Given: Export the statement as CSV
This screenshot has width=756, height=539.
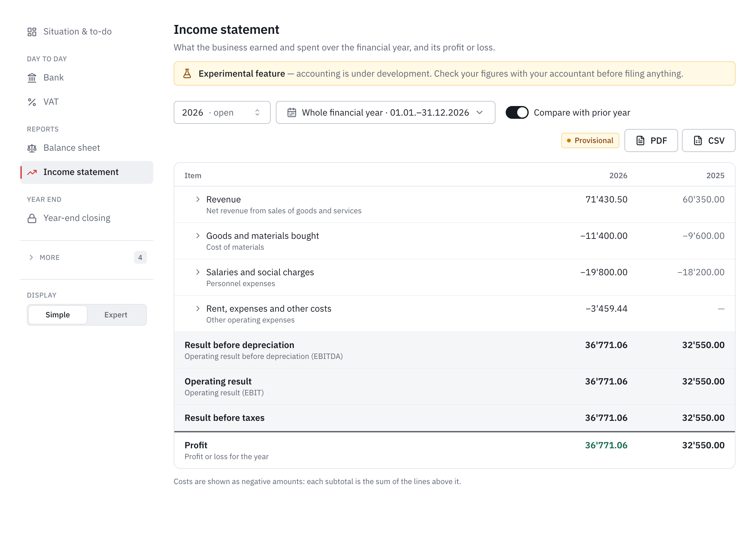Looking at the screenshot, I should [x=708, y=141].
